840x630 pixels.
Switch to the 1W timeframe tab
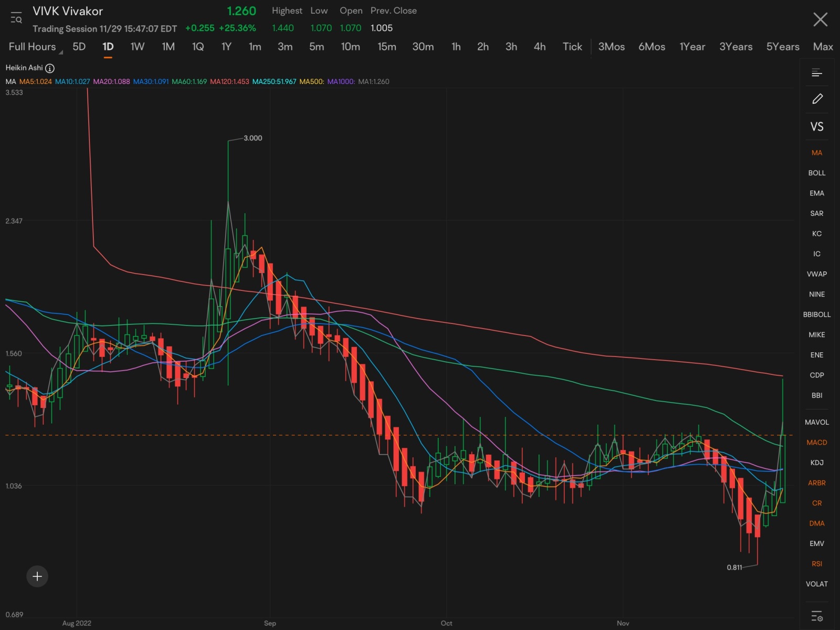point(137,47)
